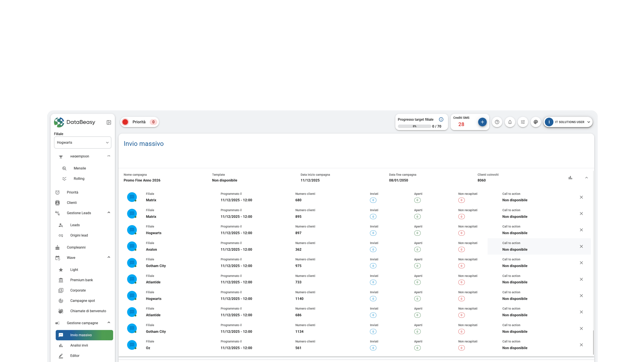Click the theme palette icon
This screenshot has width=644, height=362.
(x=536, y=122)
